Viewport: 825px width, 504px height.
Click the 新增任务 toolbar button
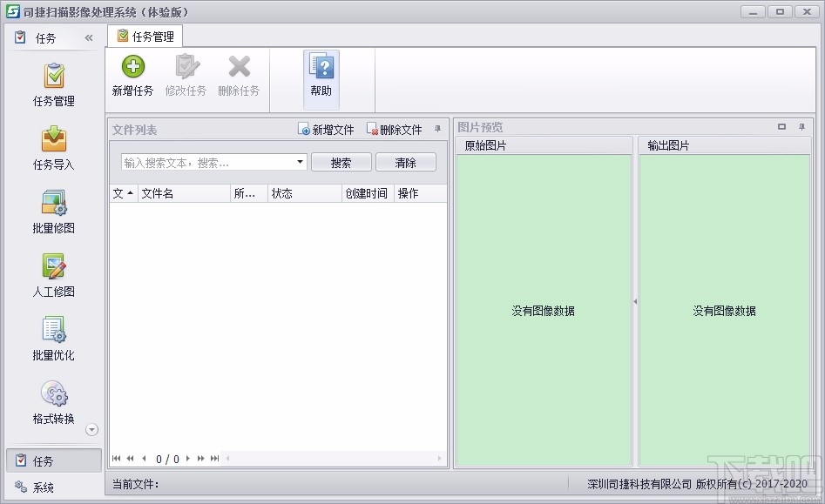[x=132, y=77]
